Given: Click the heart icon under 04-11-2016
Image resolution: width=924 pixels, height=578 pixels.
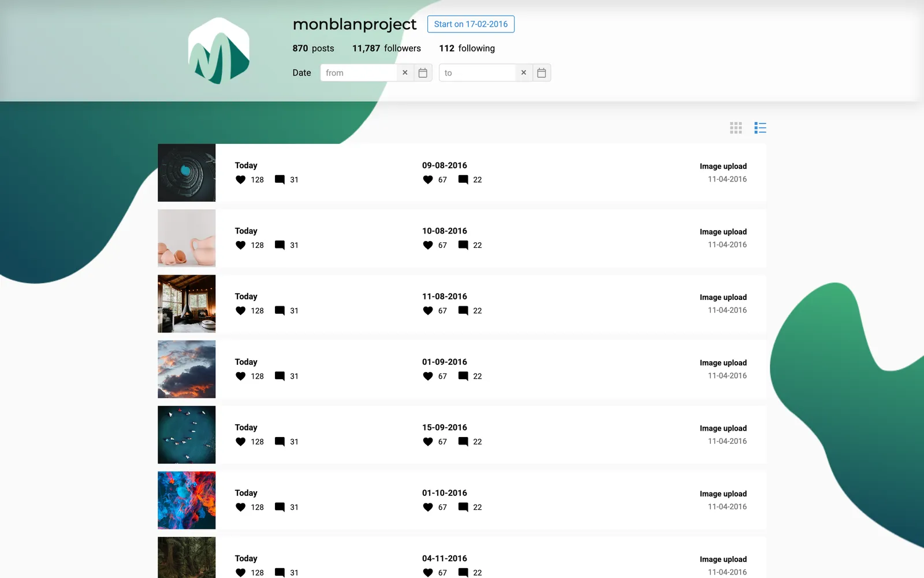Looking at the screenshot, I should coord(428,573).
